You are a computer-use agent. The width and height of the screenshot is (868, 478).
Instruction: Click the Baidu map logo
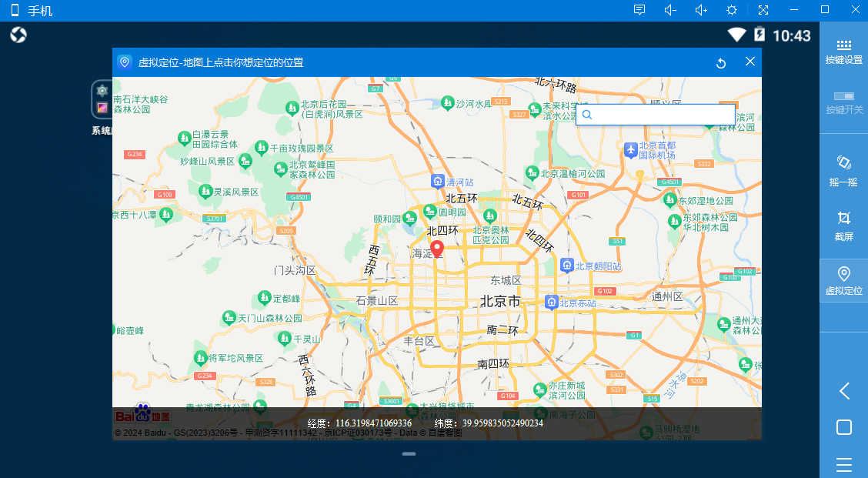(142, 415)
